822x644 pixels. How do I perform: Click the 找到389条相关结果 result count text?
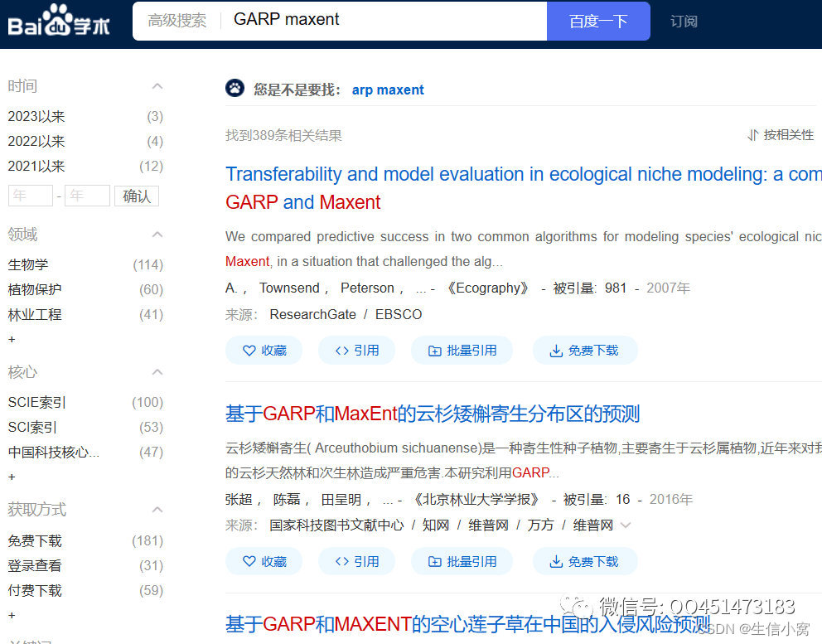(x=283, y=136)
